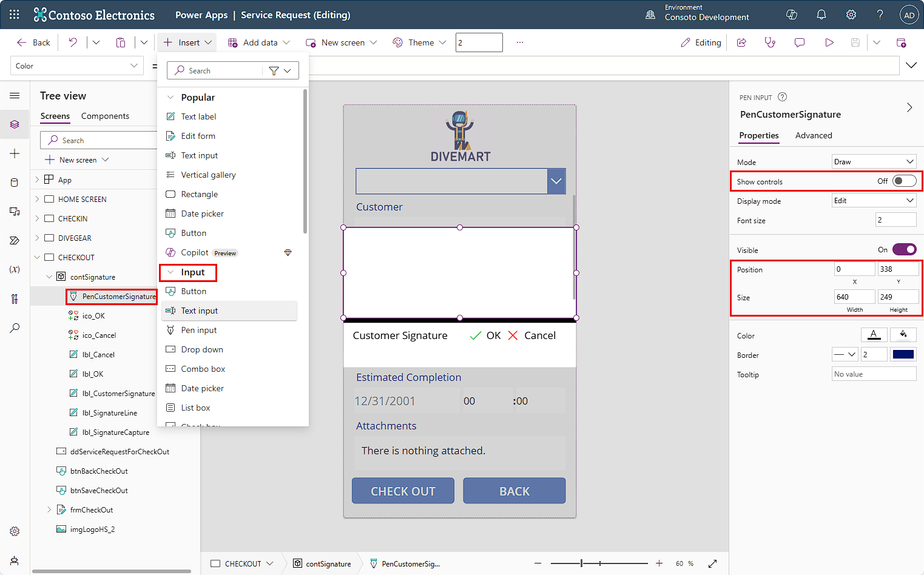Click the Position X input field

tap(855, 269)
